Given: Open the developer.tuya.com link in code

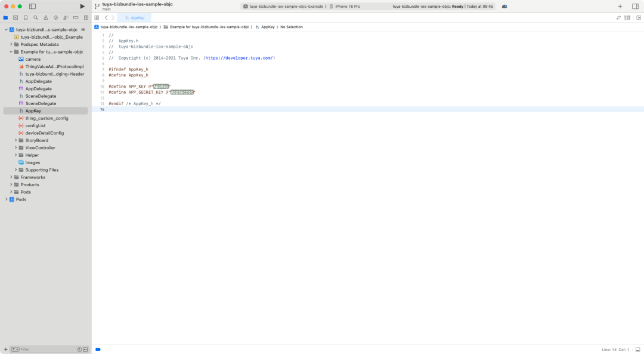Looking at the screenshot, I should [x=239, y=58].
